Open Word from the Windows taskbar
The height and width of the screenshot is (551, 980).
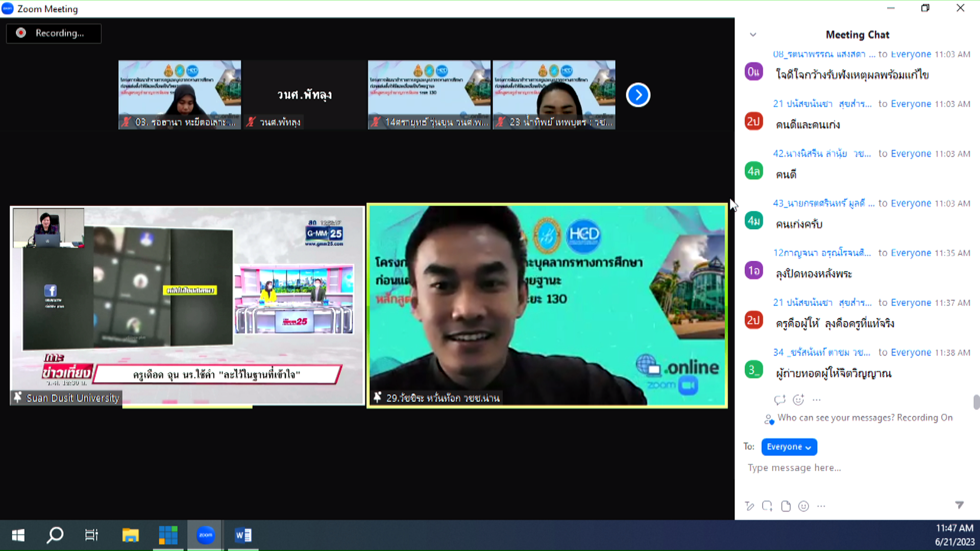tap(243, 535)
